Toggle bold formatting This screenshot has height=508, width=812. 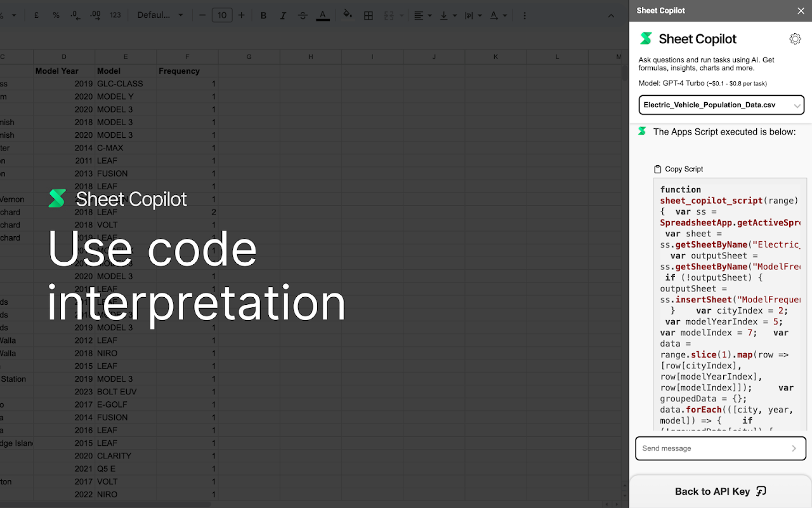[264, 15]
